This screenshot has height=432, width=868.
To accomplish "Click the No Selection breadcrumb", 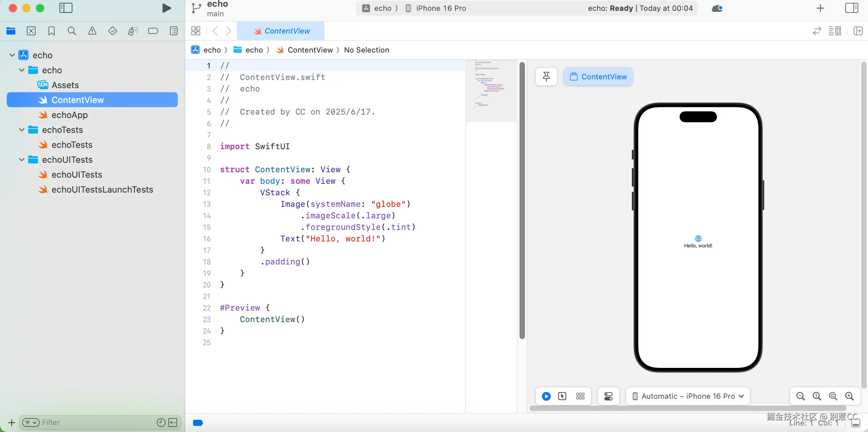I will coord(366,50).
